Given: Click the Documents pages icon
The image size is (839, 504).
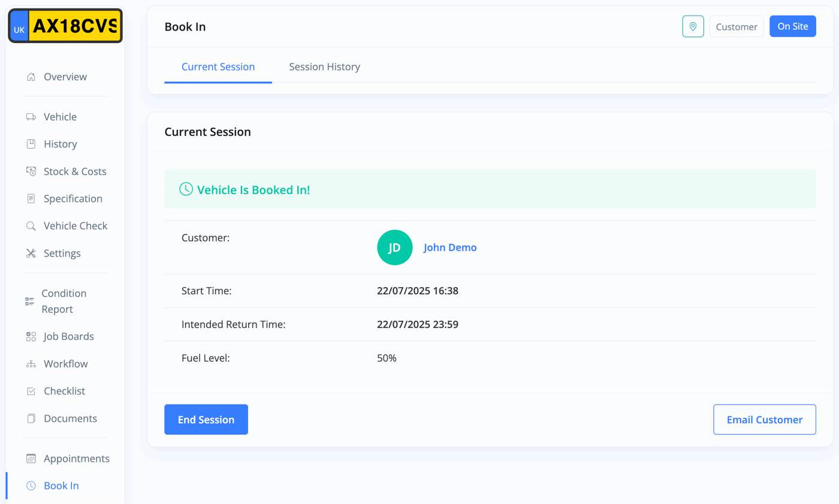Looking at the screenshot, I should 31,418.
